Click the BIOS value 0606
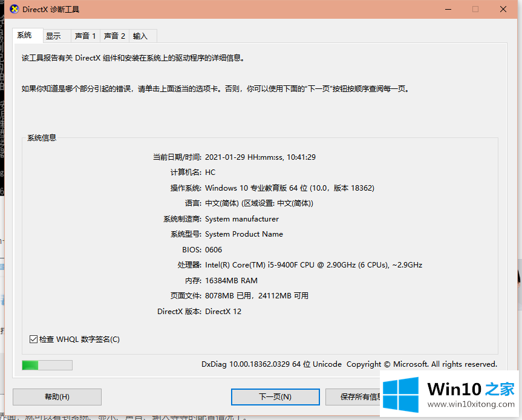 (214, 249)
